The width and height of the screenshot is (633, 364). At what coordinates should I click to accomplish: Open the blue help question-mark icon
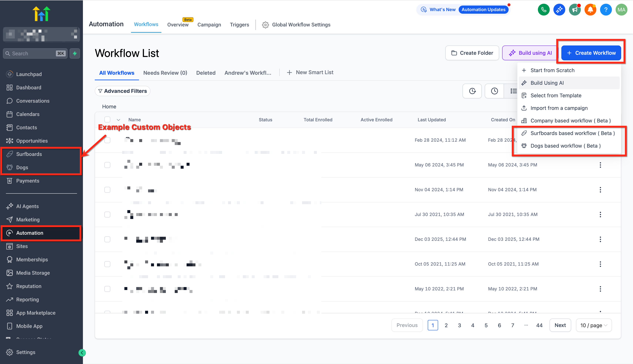(606, 10)
